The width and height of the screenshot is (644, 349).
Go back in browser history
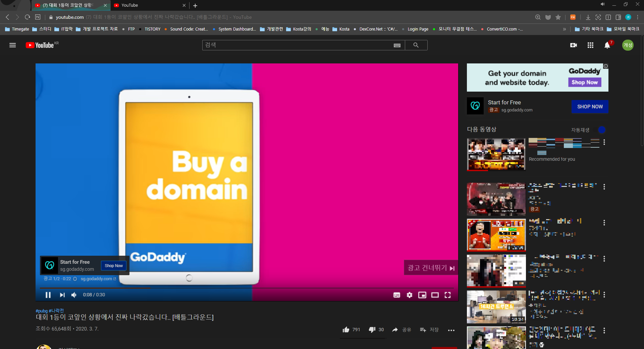tap(7, 17)
